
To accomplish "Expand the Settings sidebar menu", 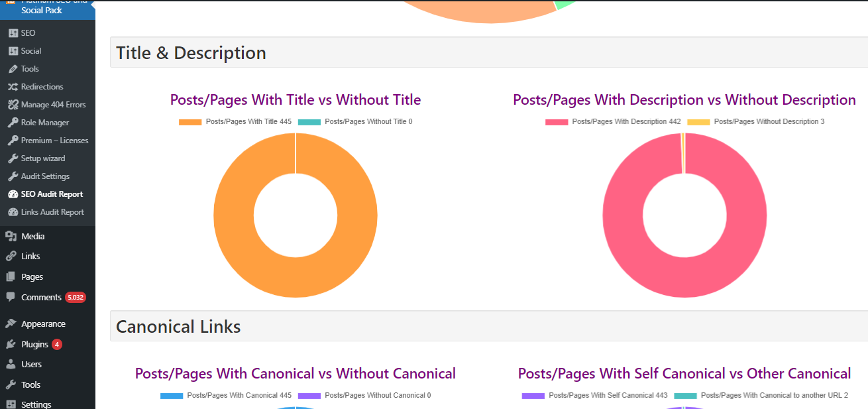I will point(36,404).
